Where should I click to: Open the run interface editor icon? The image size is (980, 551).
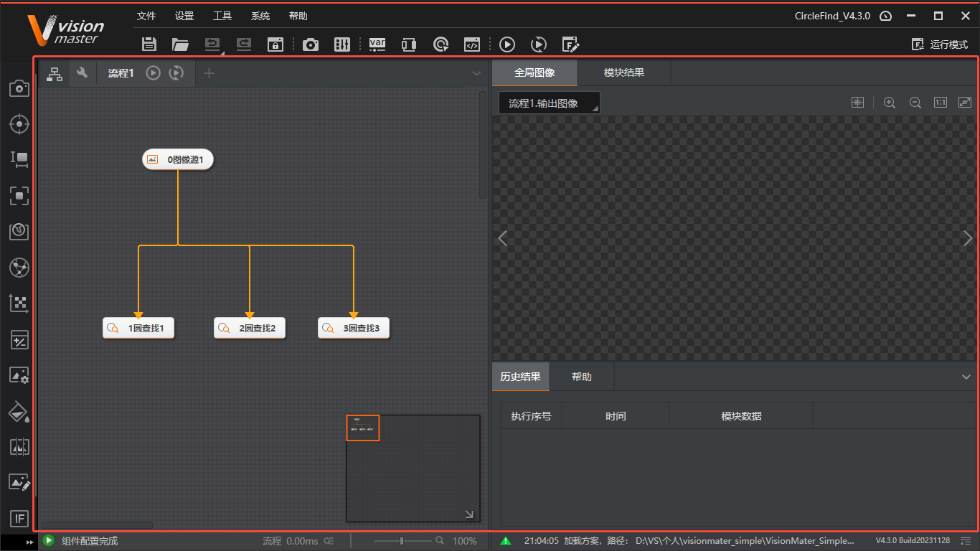pos(570,44)
